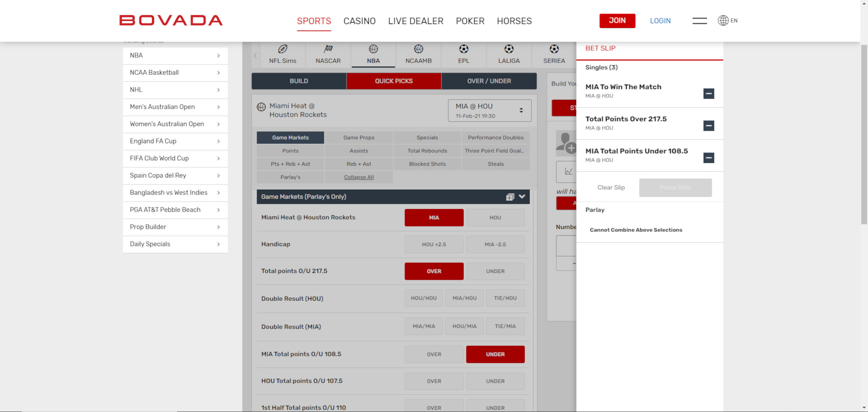
Task: Open the LIVE DEALER navigation tab
Action: (x=416, y=21)
